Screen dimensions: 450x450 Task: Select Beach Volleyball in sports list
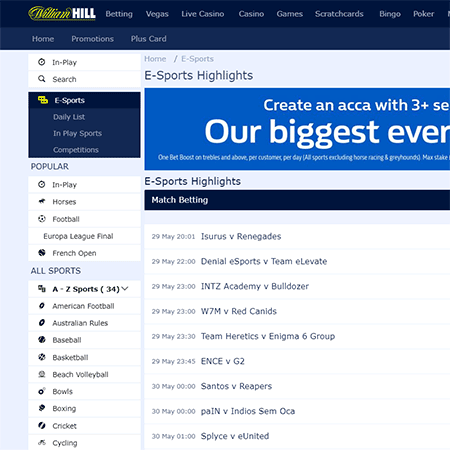84,374
